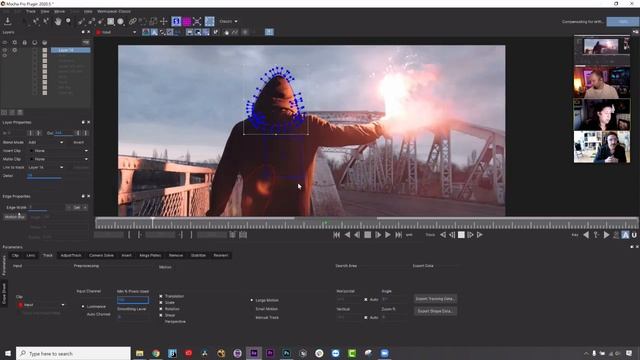The image size is (640, 360).
Task: Select the Luminance input channel option
Action: coord(83,306)
